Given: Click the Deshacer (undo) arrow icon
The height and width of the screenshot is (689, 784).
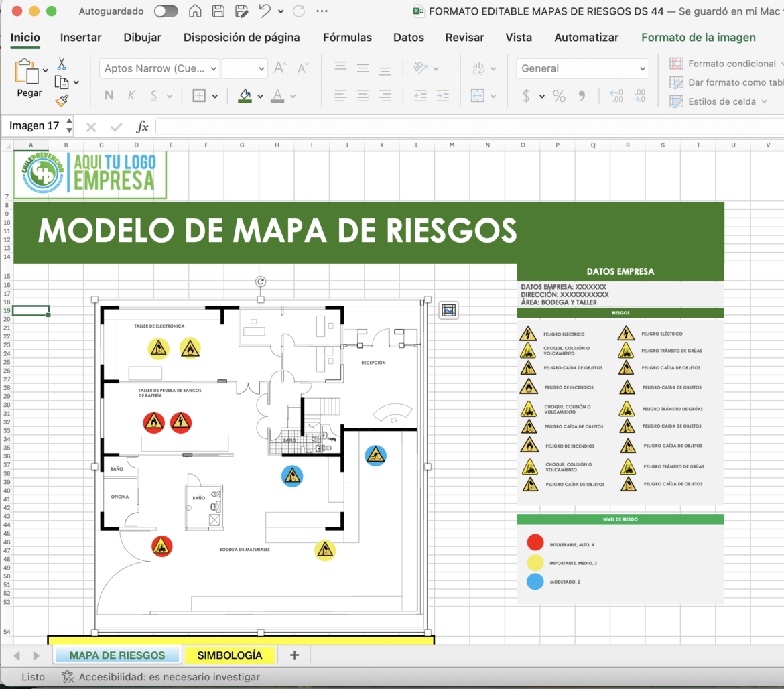Looking at the screenshot, I should (x=265, y=11).
